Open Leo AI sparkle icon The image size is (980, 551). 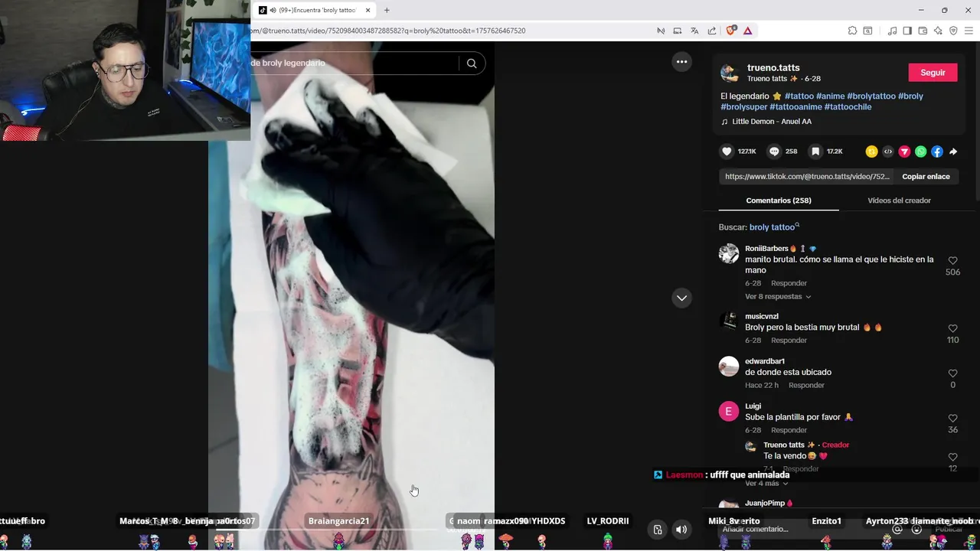point(938,31)
